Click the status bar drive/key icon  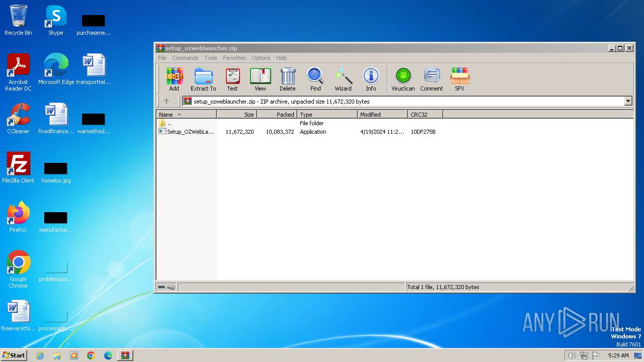[x=167, y=287]
